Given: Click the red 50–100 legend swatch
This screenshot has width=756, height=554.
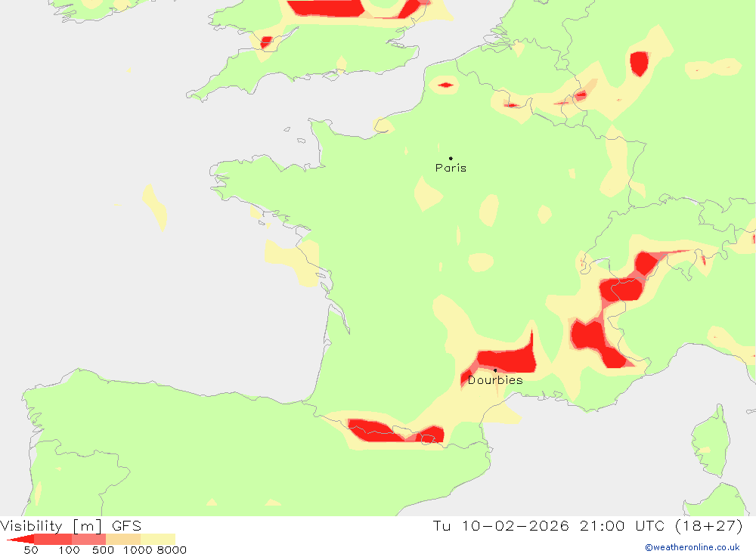Looking at the screenshot, I should (53, 539).
